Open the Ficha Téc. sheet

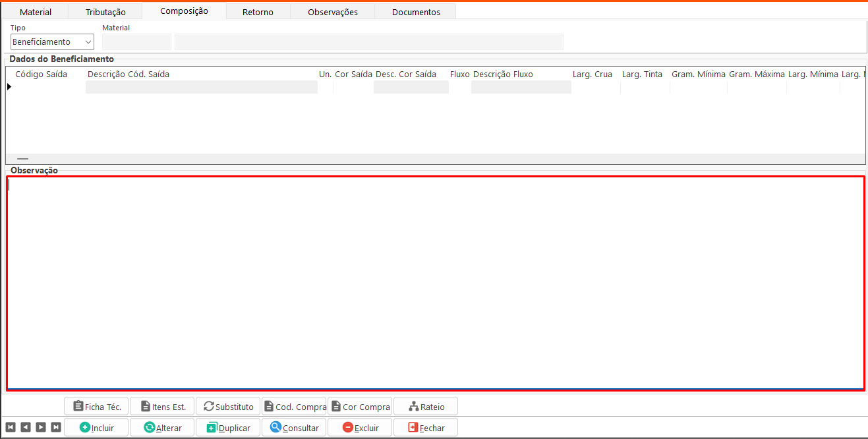click(96, 406)
